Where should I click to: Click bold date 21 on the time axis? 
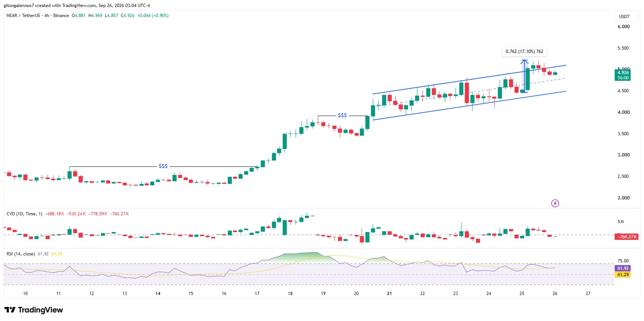click(390, 294)
